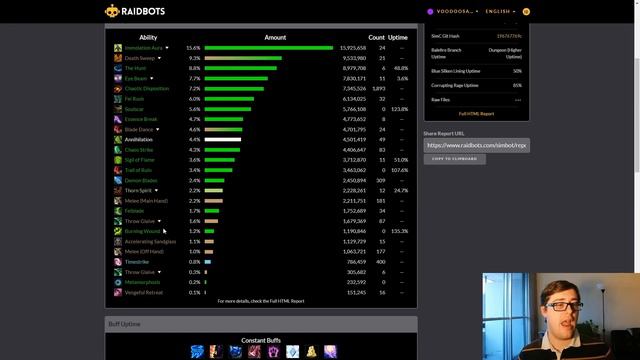Click the Amount column header
Viewport: 640px width, 360px height.
[x=275, y=37]
